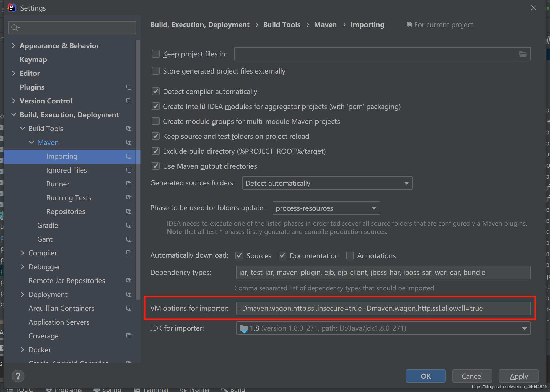The height and width of the screenshot is (392, 550).
Task: Click project-level icon beside Running Tests
Action: 129,198
